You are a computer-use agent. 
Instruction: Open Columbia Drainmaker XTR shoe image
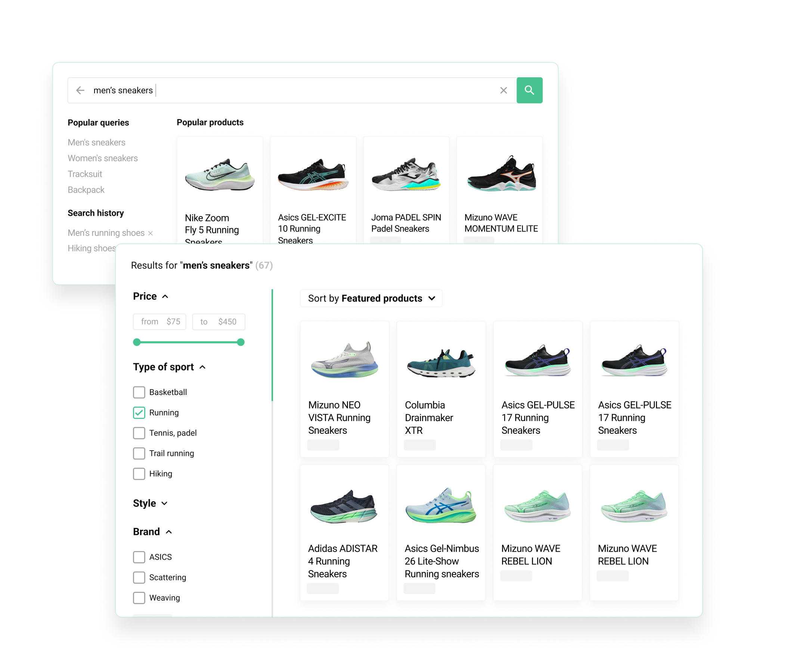point(441,363)
